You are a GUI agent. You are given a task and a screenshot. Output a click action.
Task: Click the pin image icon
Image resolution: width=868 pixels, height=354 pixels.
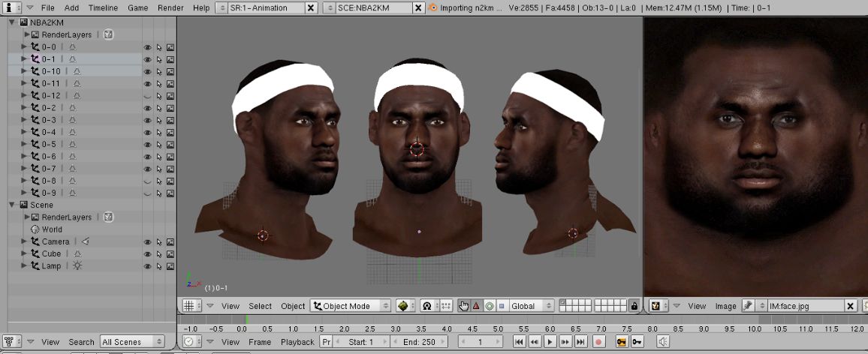(x=748, y=306)
